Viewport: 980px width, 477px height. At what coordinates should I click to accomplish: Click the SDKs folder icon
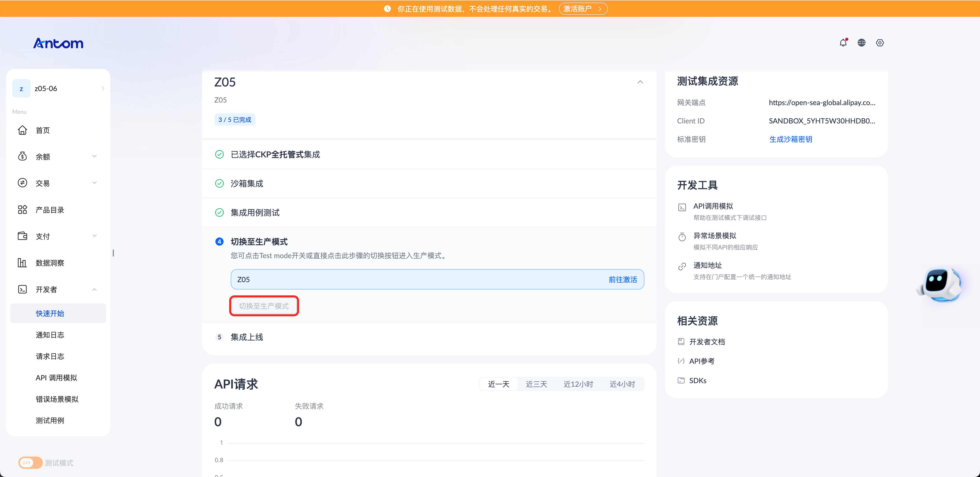[681, 380]
